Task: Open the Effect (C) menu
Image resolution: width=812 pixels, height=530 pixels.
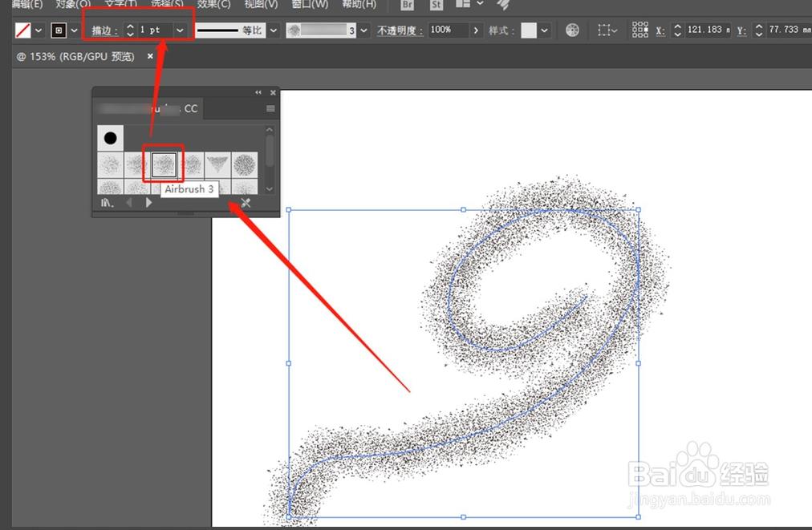Action: tap(213, 4)
